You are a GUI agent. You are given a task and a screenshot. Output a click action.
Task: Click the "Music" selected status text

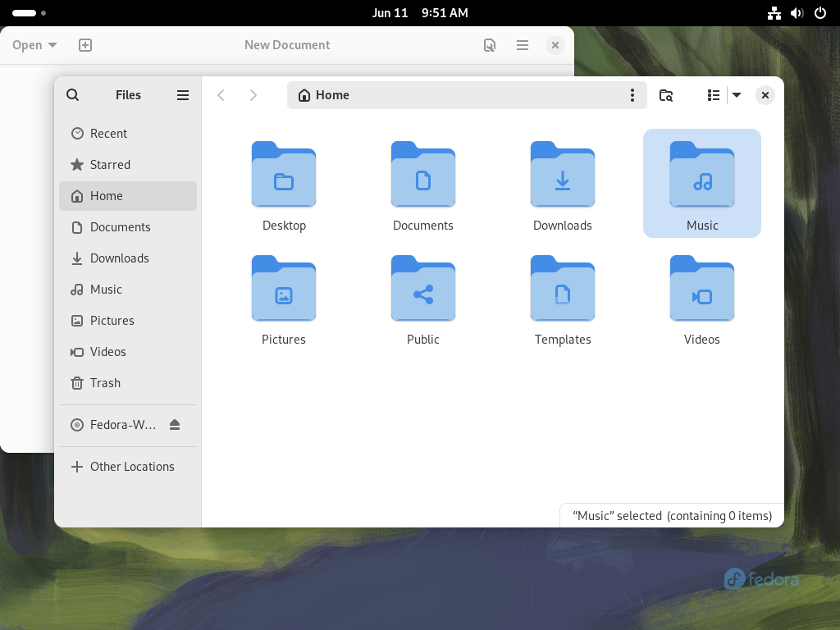point(672,515)
